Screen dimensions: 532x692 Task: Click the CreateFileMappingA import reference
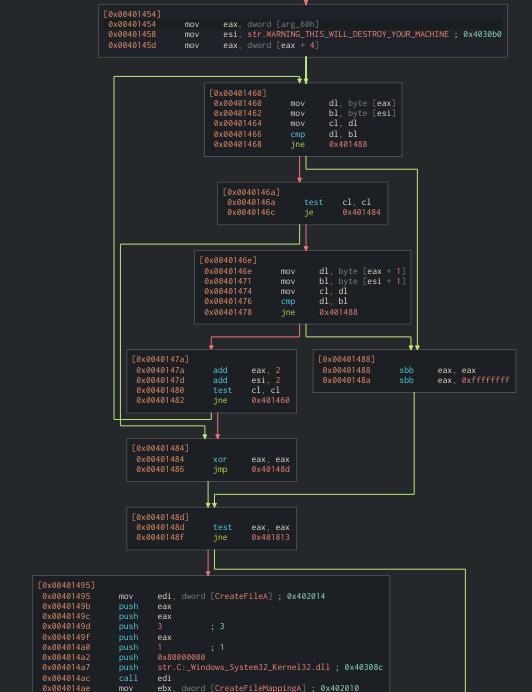(x=258, y=688)
